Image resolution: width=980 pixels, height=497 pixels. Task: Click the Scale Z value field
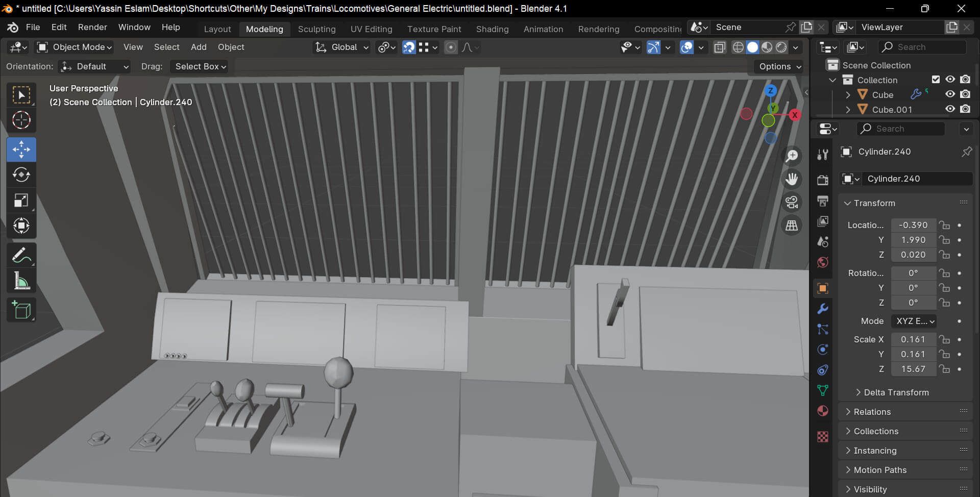913,369
